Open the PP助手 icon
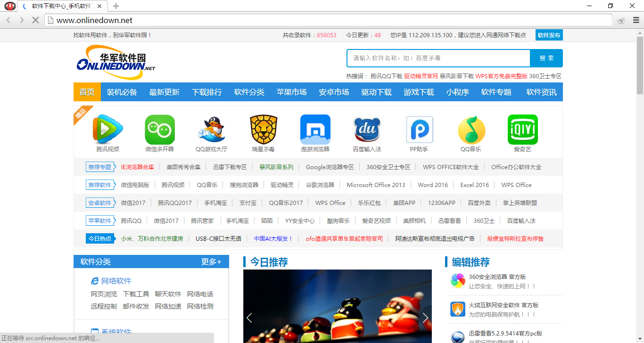 coord(419,130)
